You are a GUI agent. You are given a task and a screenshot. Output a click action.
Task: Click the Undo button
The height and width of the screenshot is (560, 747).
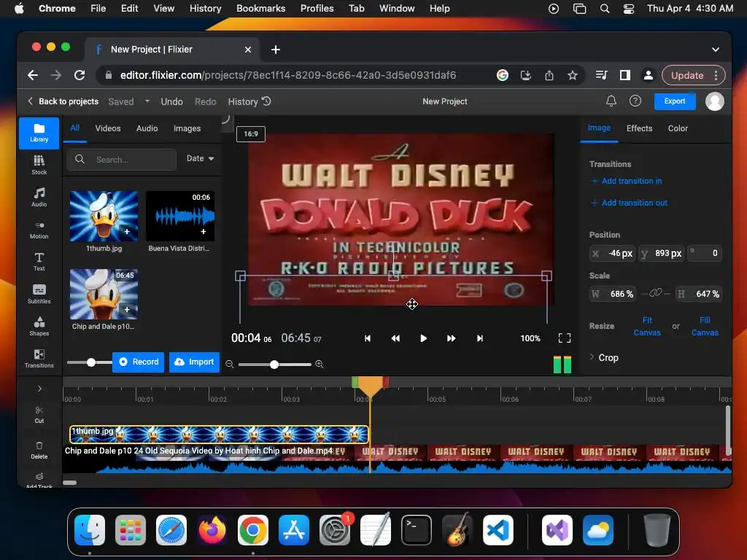click(x=171, y=101)
